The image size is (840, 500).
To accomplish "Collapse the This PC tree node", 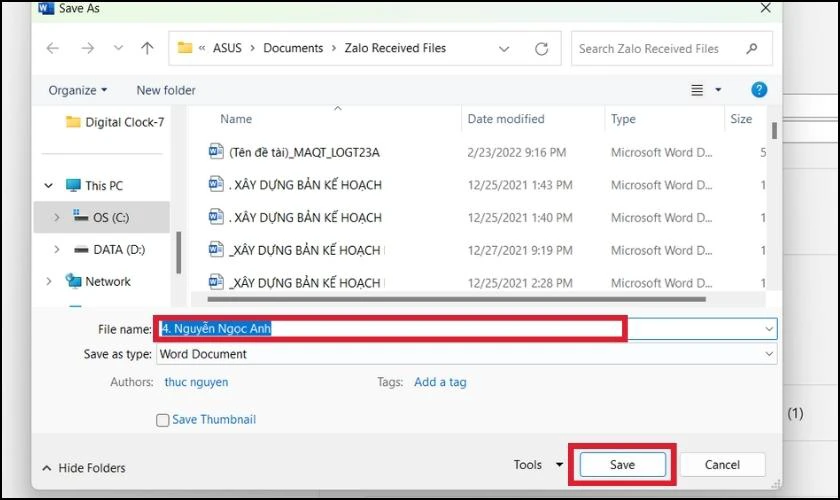I will click(48, 185).
